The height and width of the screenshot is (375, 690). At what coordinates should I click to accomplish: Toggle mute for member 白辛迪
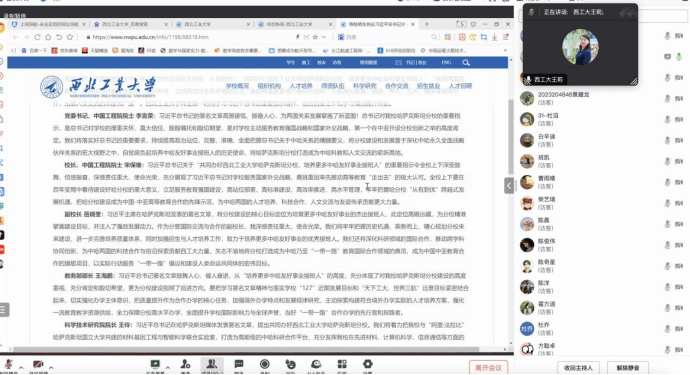[668, 140]
